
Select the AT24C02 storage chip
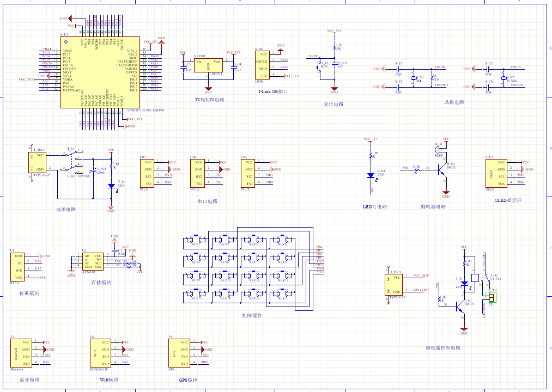(92, 261)
